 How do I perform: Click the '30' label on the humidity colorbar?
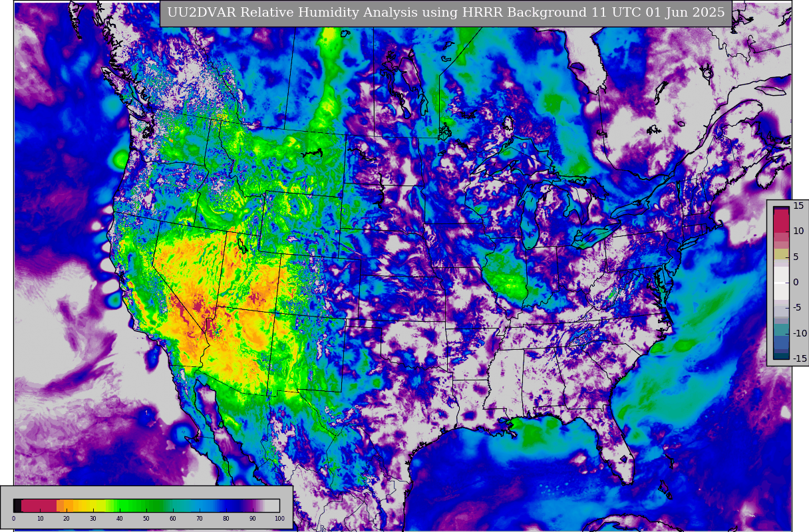(x=93, y=519)
